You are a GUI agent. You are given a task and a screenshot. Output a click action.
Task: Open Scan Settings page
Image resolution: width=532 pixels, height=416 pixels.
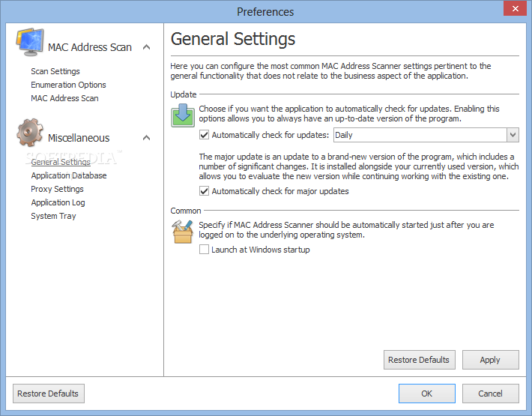tap(55, 71)
